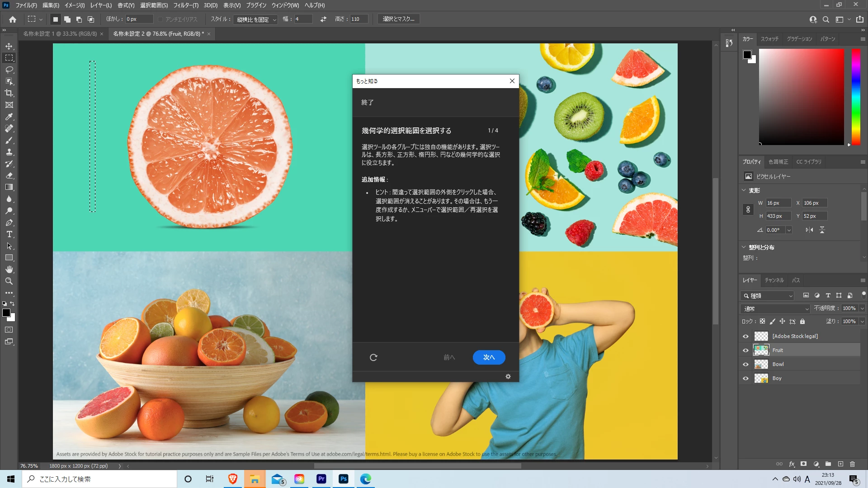This screenshot has height=488, width=868.
Task: Select the Horizontal Type tool
Action: click(x=9, y=234)
